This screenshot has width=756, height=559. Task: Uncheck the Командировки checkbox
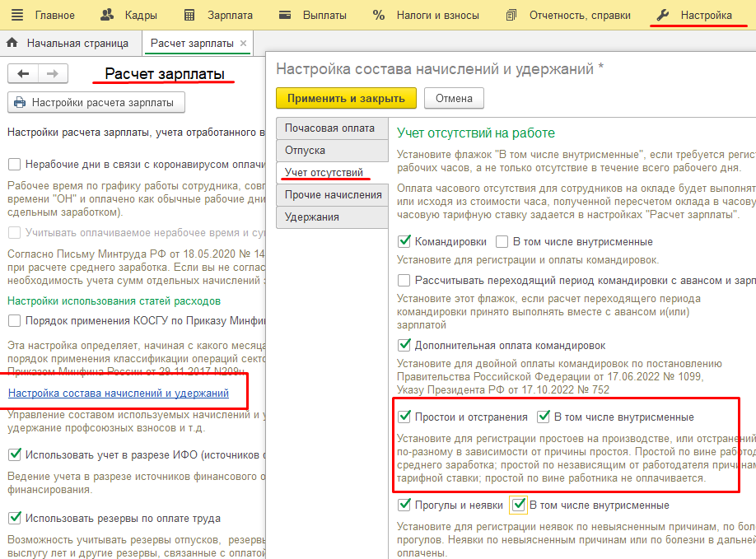click(x=404, y=241)
